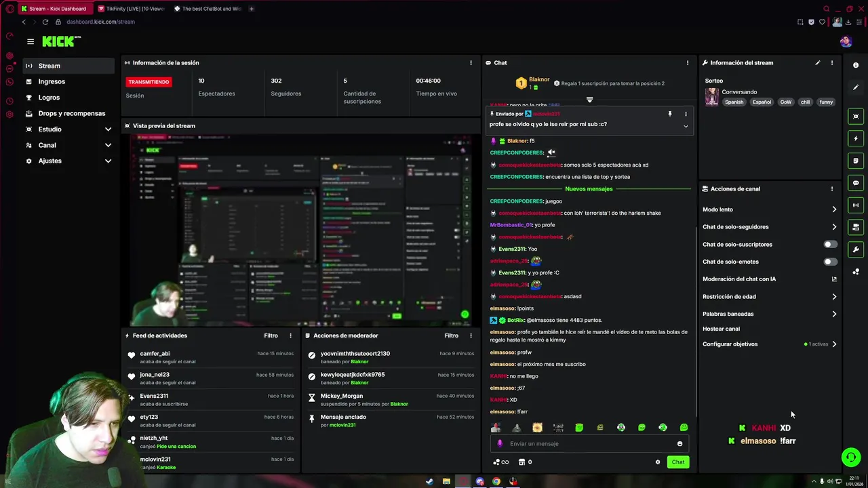868x488 pixels.
Task: Switch to The best ChatBot browser tab
Action: pos(207,9)
